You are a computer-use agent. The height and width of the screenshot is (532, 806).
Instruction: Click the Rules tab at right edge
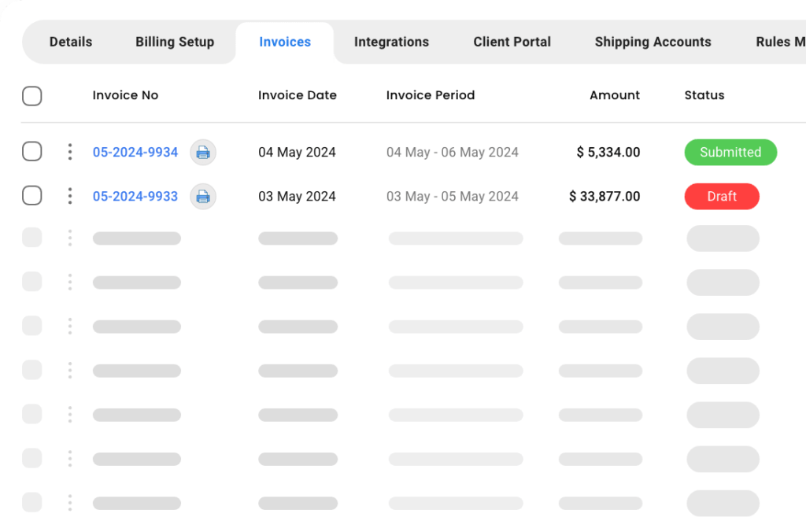tap(779, 42)
